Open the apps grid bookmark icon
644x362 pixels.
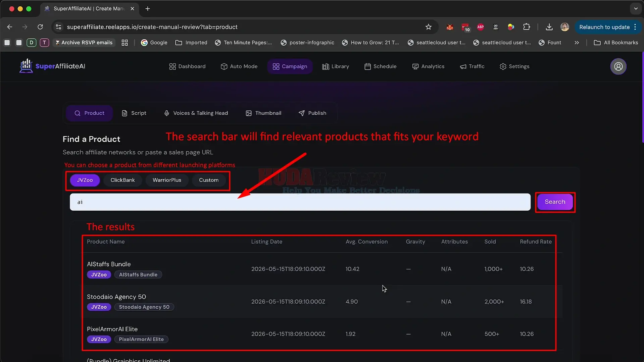click(x=125, y=43)
